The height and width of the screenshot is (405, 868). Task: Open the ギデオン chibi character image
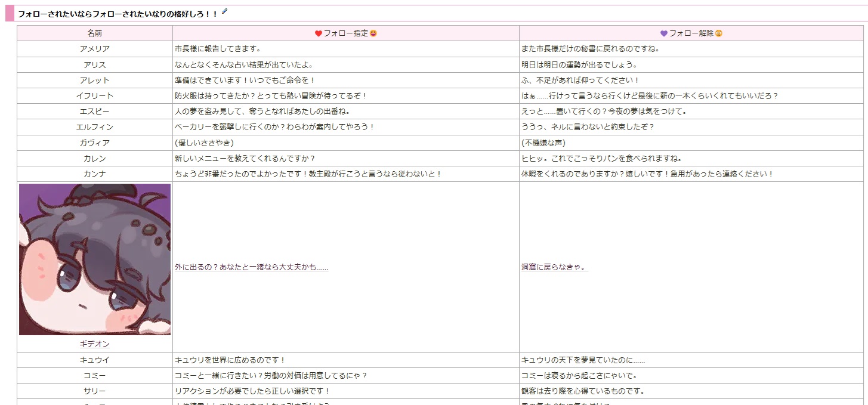95,259
